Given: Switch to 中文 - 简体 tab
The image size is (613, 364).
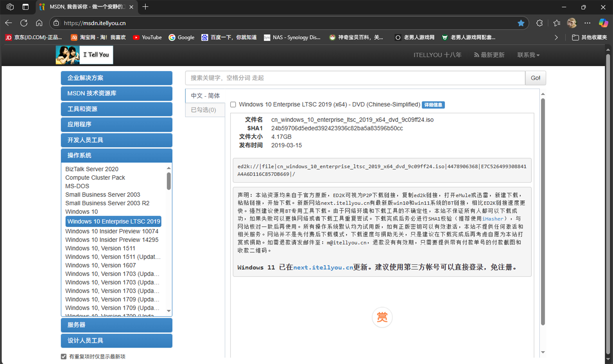Looking at the screenshot, I should (x=205, y=96).
